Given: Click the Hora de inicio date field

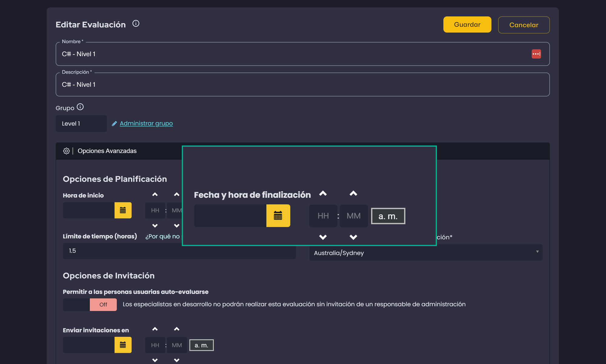Looking at the screenshot, I should coord(89,210).
